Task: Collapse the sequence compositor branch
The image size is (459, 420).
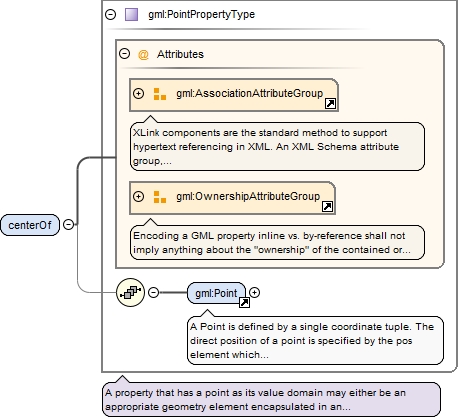Action: tap(153, 293)
